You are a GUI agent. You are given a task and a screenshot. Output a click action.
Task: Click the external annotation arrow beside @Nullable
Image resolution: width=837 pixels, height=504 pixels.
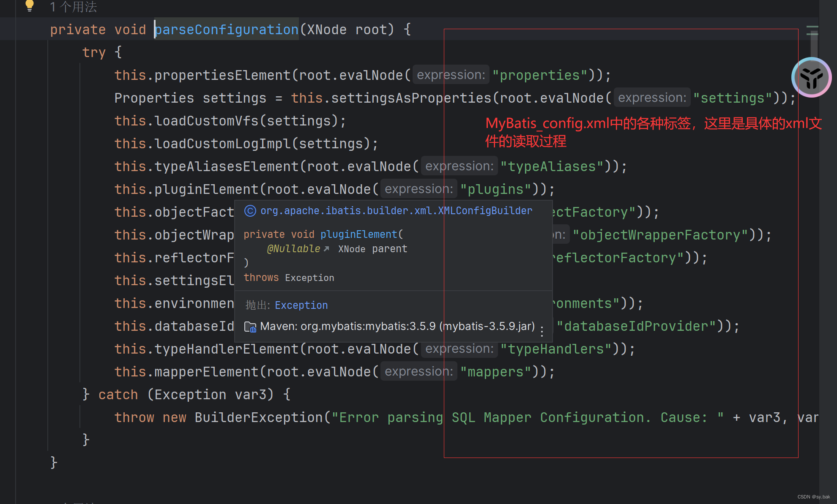(x=326, y=249)
